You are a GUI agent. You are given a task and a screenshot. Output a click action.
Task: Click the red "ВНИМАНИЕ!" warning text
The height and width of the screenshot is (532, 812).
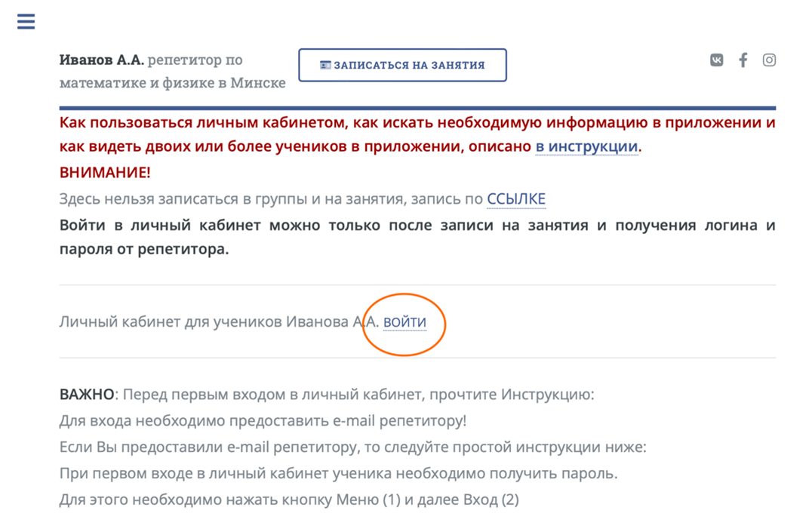(x=105, y=173)
